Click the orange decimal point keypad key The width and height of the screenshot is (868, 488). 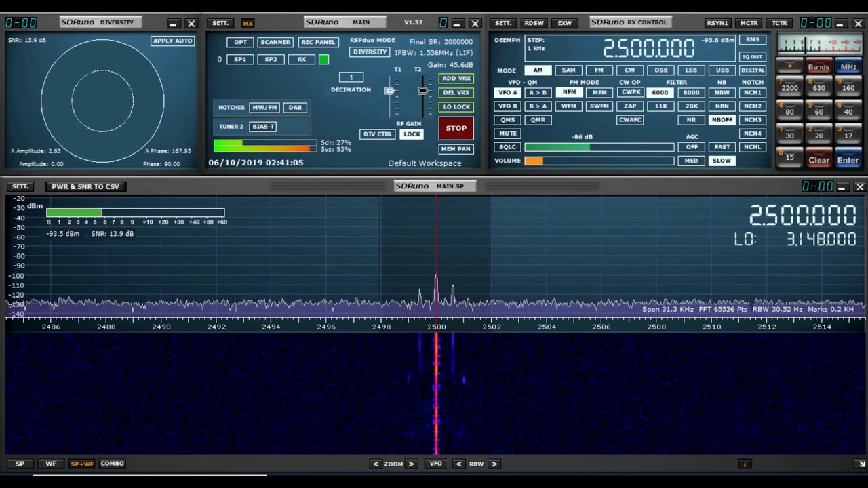pyautogui.click(x=789, y=67)
